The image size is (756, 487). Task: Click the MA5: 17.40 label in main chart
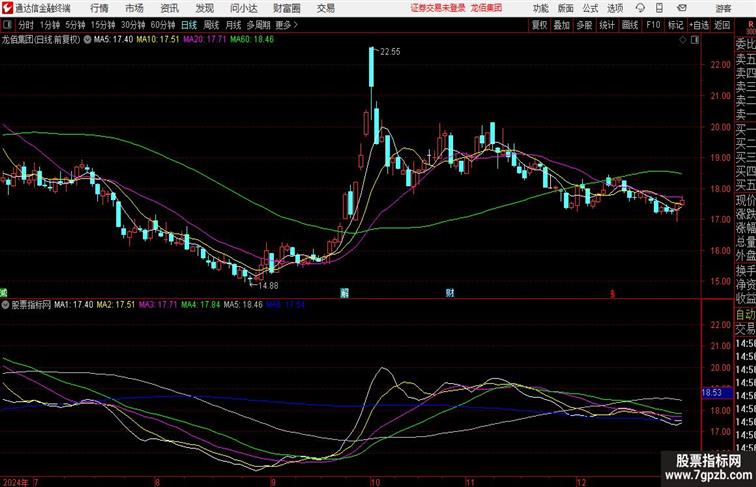[x=113, y=40]
